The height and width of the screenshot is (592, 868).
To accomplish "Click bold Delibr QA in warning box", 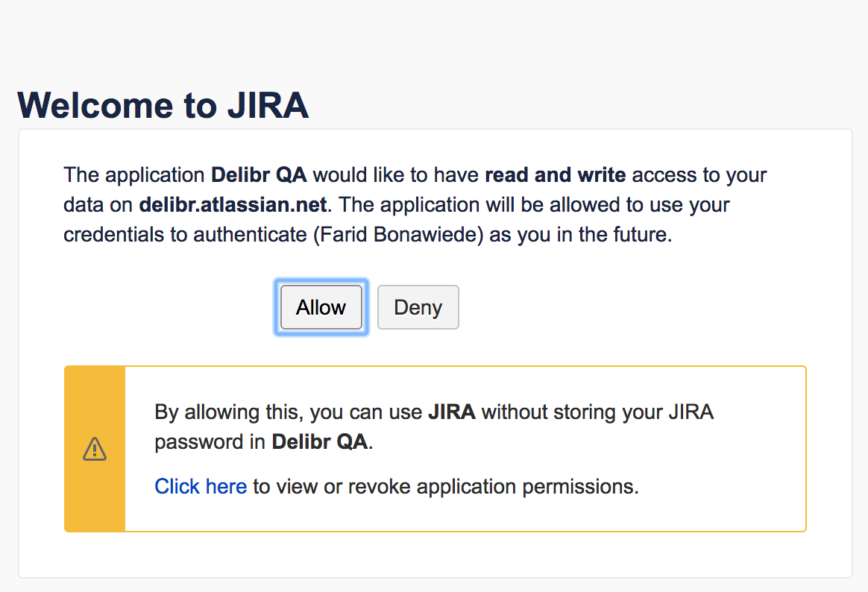I will pyautogui.click(x=319, y=442).
